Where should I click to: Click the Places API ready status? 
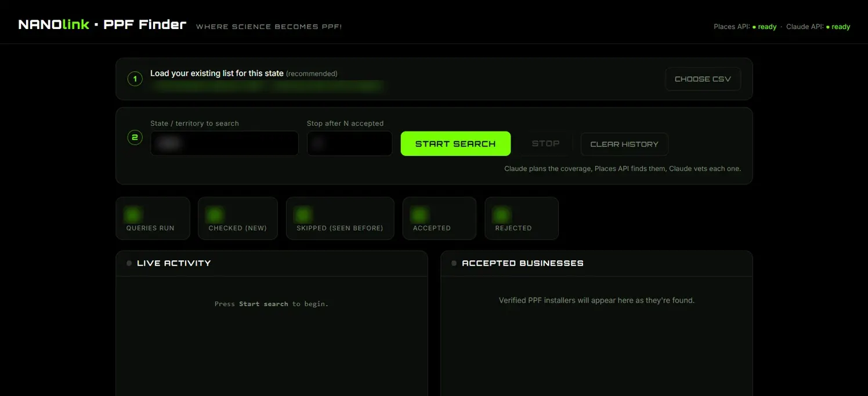point(745,27)
